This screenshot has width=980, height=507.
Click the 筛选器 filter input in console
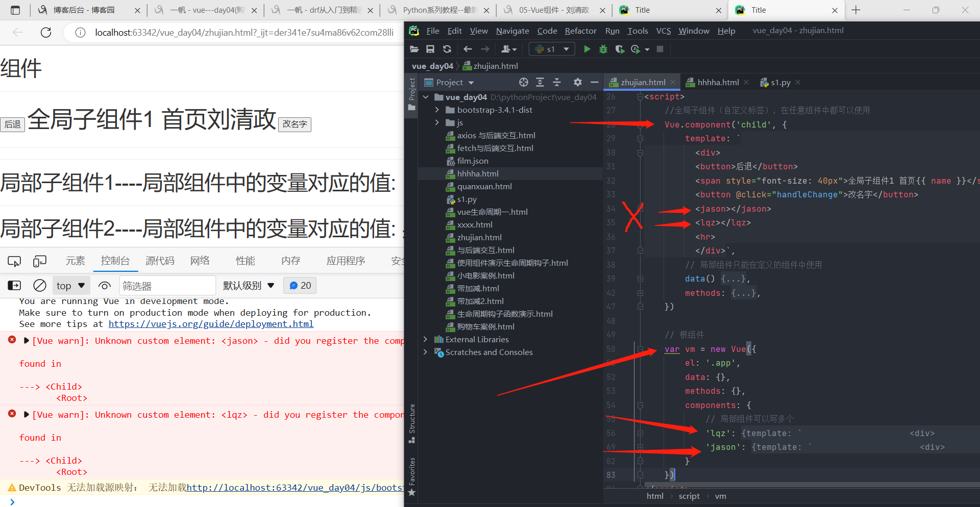pyautogui.click(x=167, y=286)
